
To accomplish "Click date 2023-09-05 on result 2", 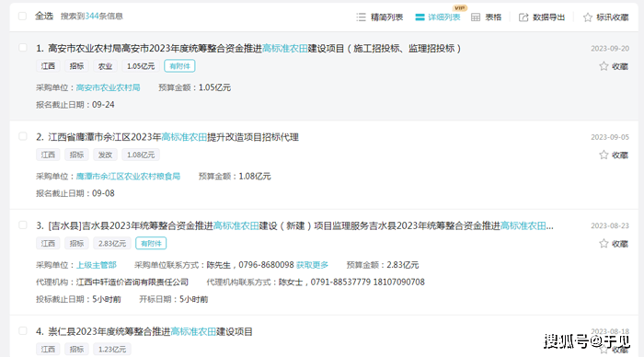I will pyautogui.click(x=610, y=137).
